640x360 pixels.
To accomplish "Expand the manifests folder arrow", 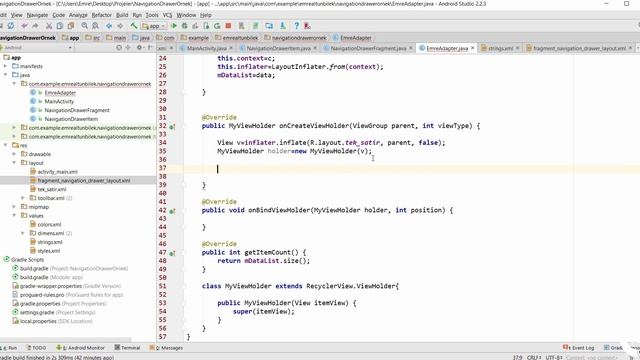I will click(6, 66).
